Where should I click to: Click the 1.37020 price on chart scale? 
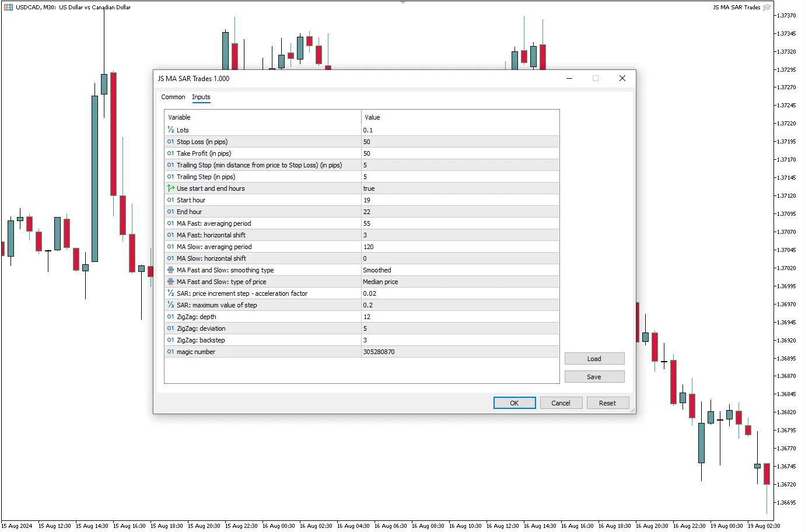point(787,268)
